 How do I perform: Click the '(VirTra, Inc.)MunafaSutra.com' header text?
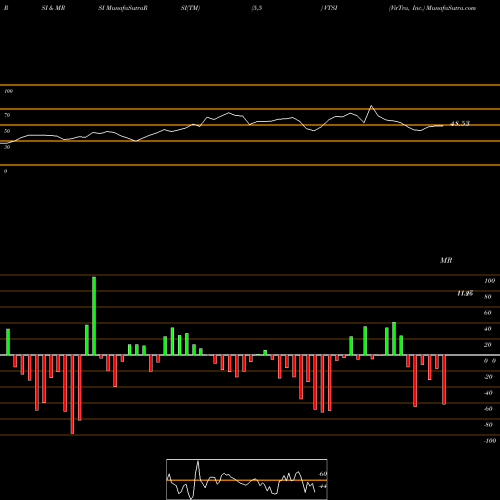click(x=432, y=8)
